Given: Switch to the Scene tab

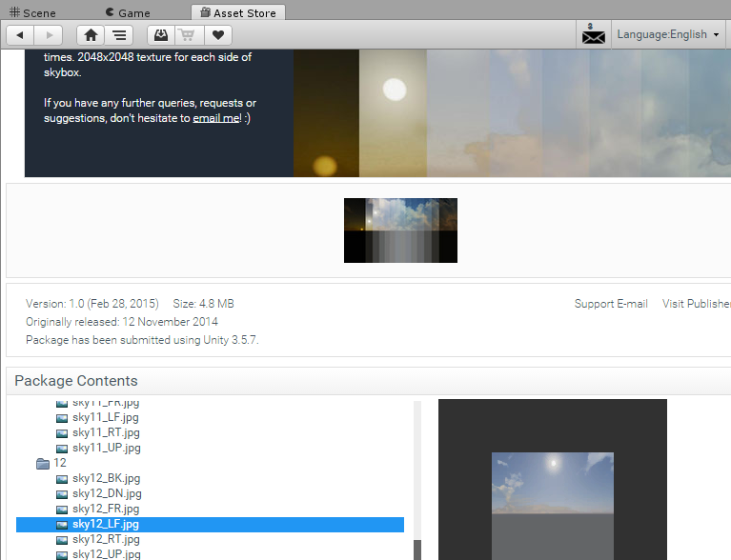Looking at the screenshot, I should coord(32,13).
